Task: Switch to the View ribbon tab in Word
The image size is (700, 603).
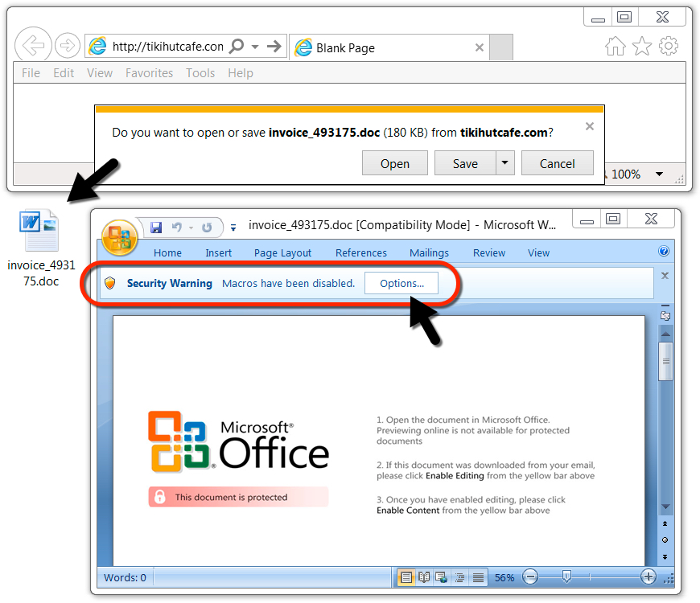Action: point(538,253)
